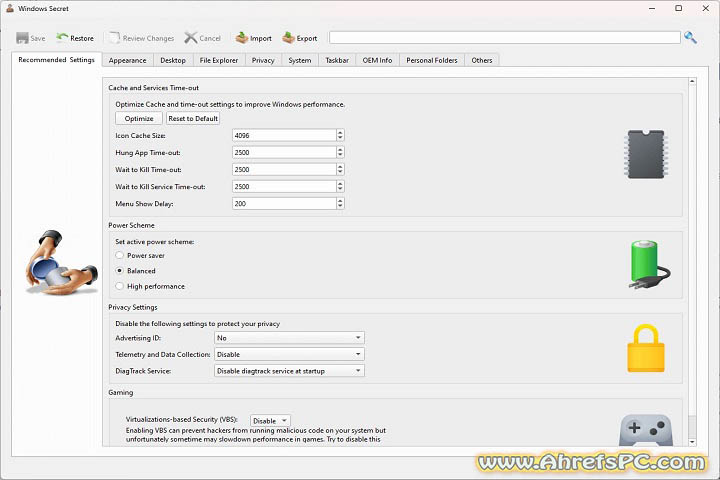Viewport: 720px width, 480px height.
Task: Switch to the Others tab
Action: [482, 60]
